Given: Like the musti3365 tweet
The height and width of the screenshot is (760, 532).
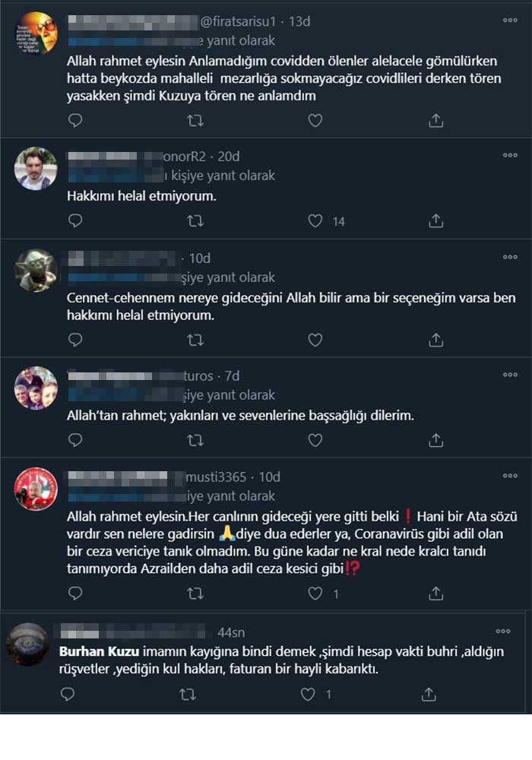Looking at the screenshot, I should pos(315,594).
